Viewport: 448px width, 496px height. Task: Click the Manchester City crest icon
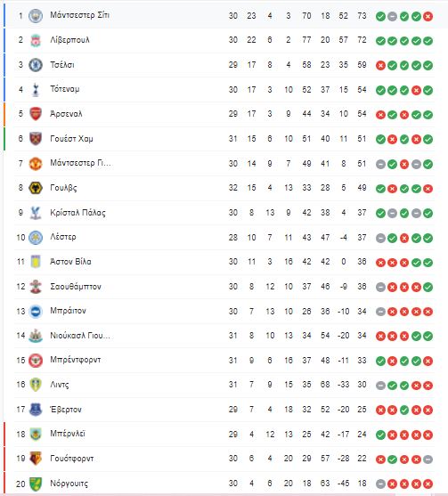(36, 15)
